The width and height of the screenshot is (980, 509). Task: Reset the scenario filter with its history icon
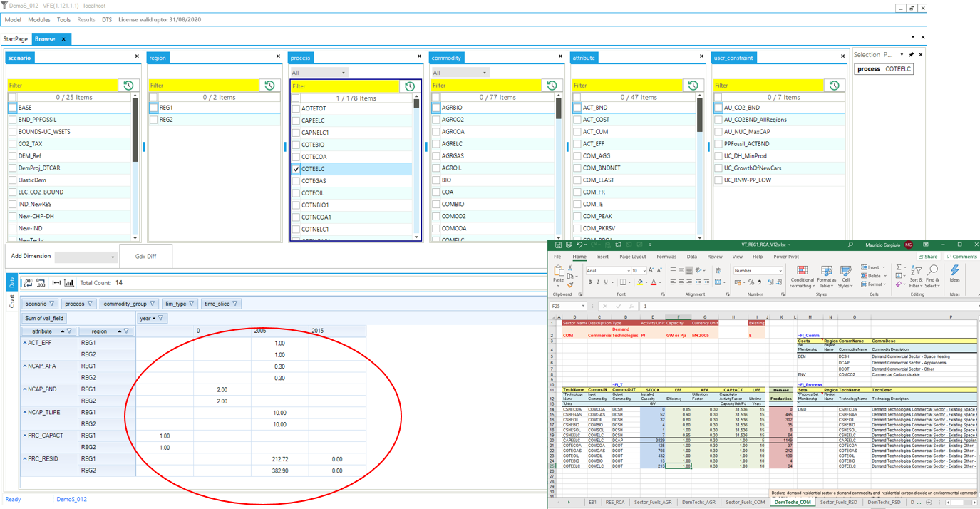128,86
